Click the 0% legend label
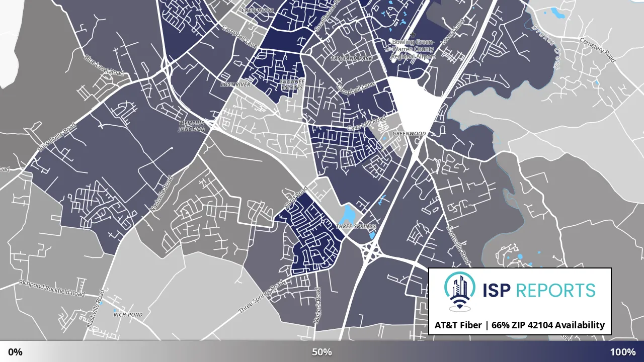 15,352
